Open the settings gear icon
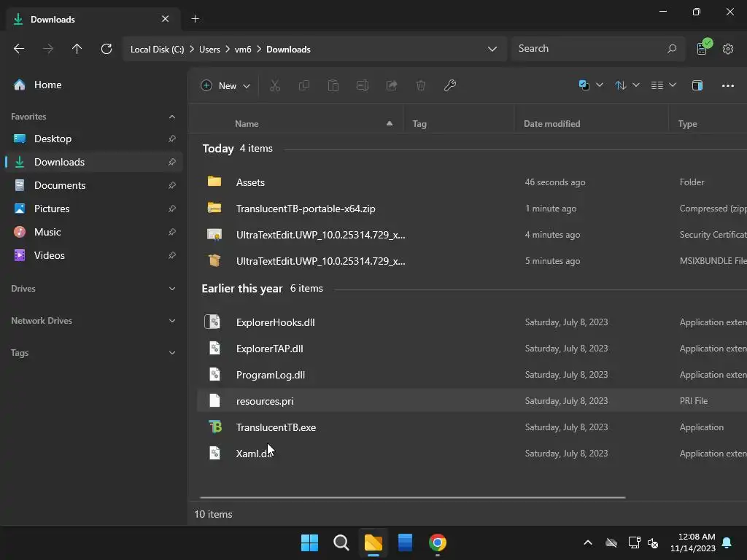Viewport: 747px width, 560px height. pos(727,49)
